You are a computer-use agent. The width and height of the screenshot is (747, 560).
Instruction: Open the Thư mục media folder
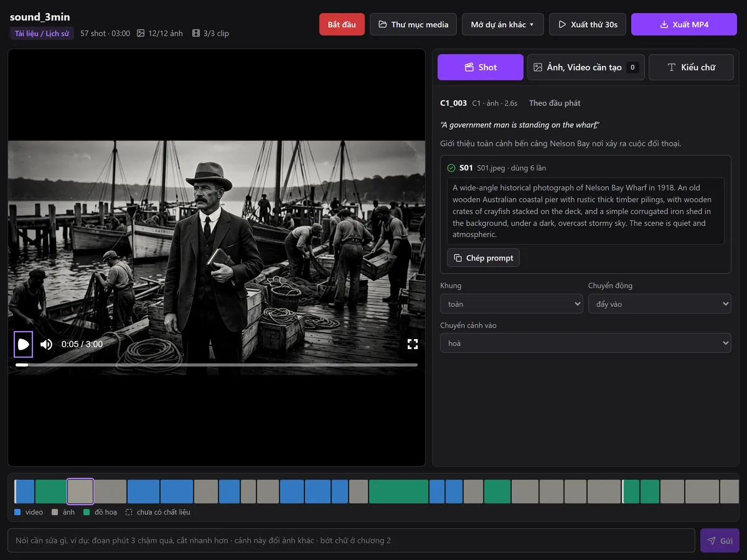tap(413, 24)
